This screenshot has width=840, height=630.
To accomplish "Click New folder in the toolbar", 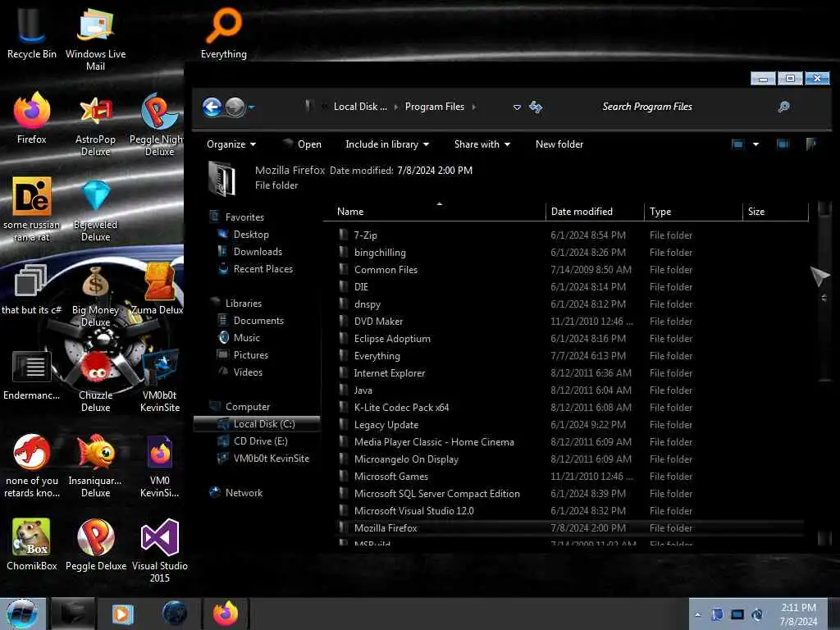I will pos(559,144).
